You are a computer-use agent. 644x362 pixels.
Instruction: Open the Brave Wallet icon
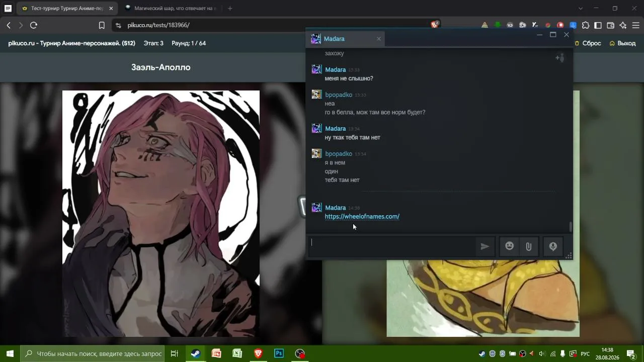point(611,25)
